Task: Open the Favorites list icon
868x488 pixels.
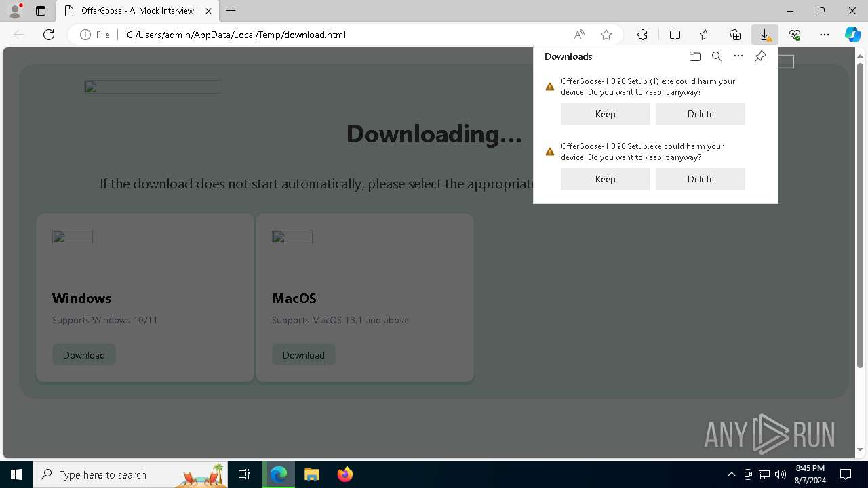Action: click(705, 35)
